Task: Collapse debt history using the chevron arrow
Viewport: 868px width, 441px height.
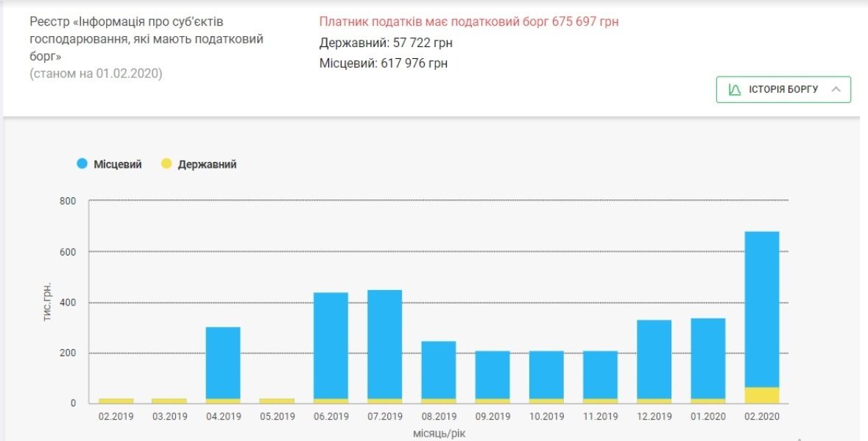Action: (836, 89)
